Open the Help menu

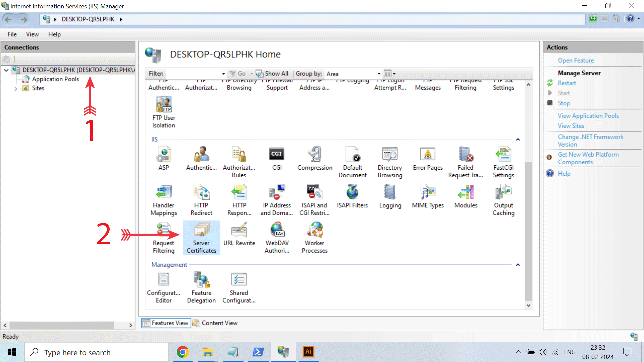(54, 34)
